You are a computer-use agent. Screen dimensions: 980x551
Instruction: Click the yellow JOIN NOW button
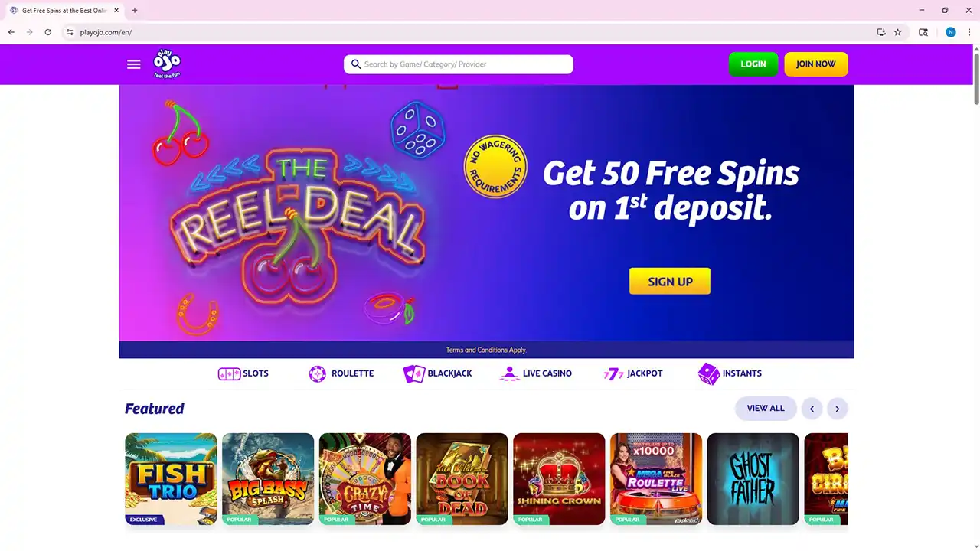click(816, 64)
